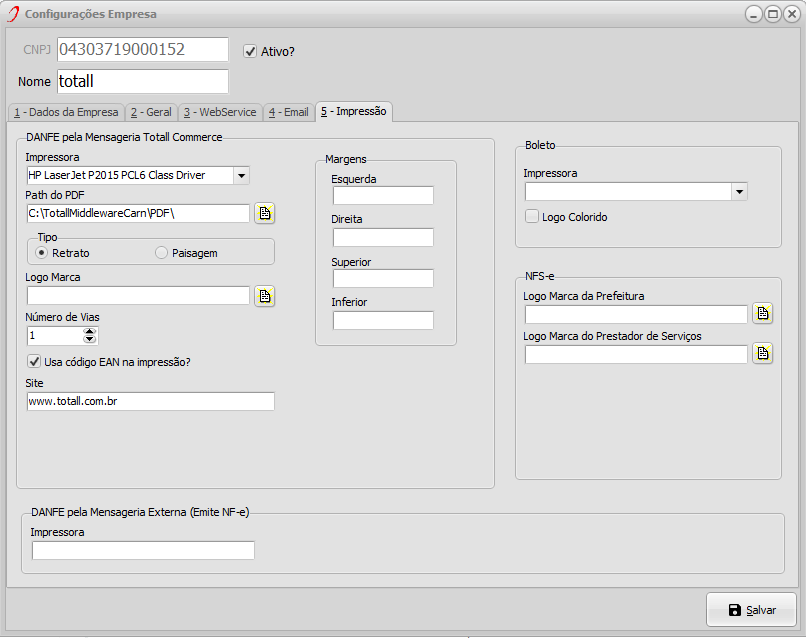Click the Salvar button
This screenshot has width=806, height=638.
click(751, 610)
